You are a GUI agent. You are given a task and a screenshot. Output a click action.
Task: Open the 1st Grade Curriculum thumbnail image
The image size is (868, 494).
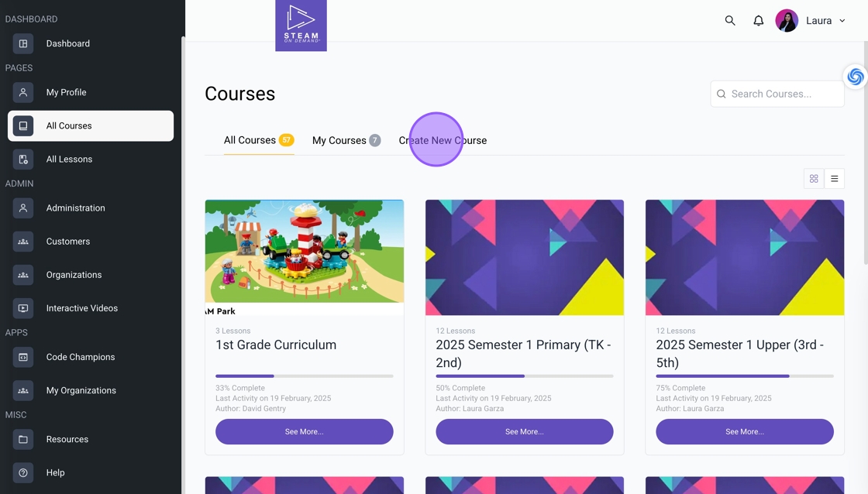pyautogui.click(x=305, y=257)
